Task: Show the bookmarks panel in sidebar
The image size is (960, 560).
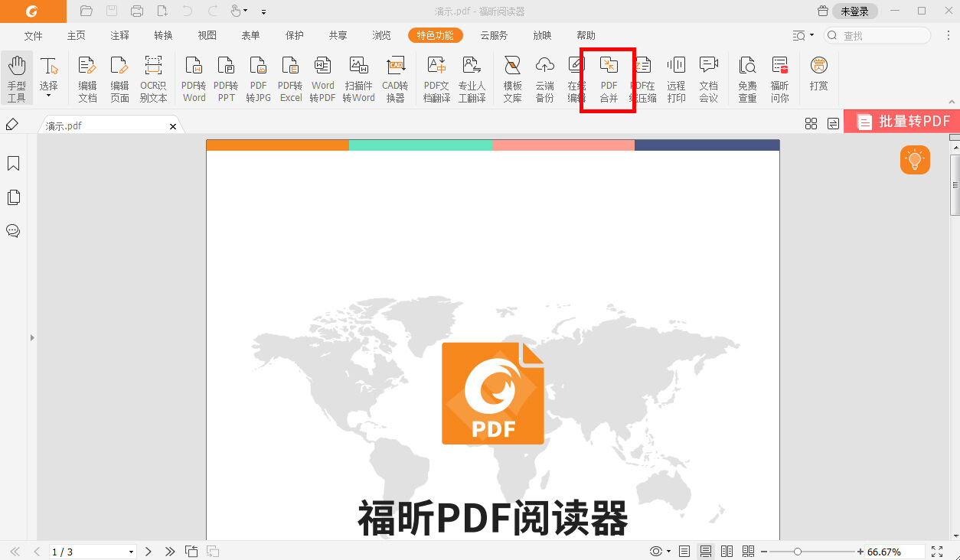Action: [13, 163]
